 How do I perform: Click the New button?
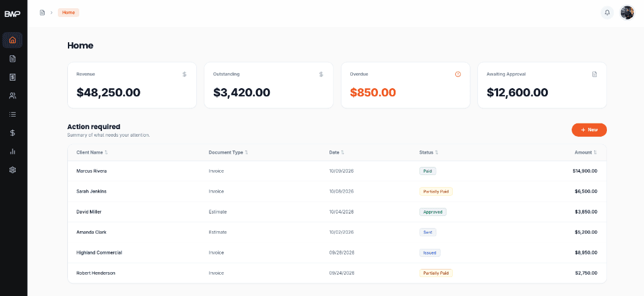589,130
